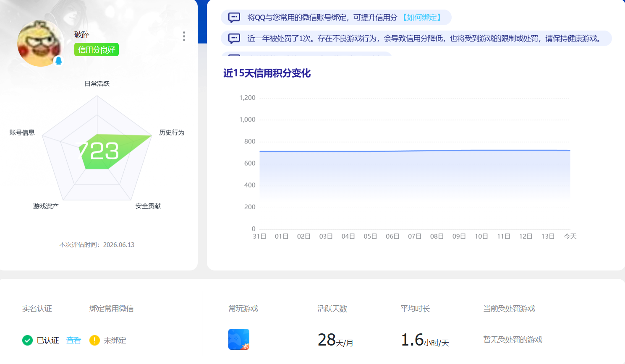
Task: Click the 当前受处罚游戏 label
Action: click(x=509, y=309)
